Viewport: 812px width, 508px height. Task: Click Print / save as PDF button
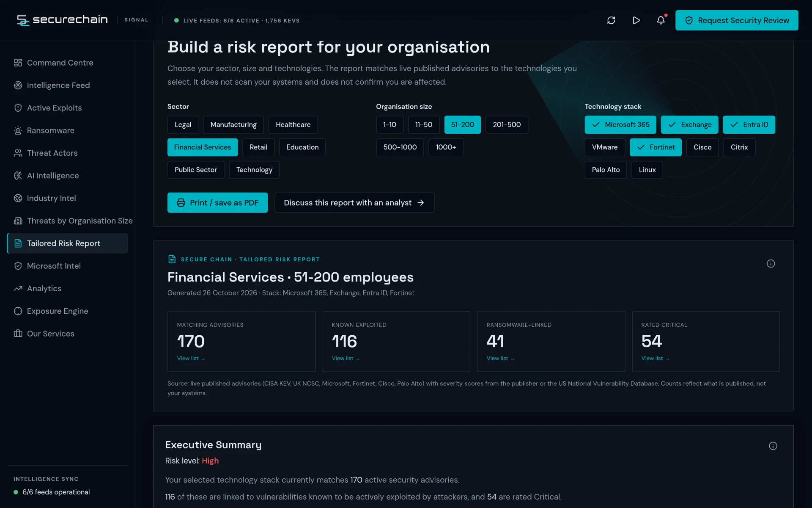[217, 203]
